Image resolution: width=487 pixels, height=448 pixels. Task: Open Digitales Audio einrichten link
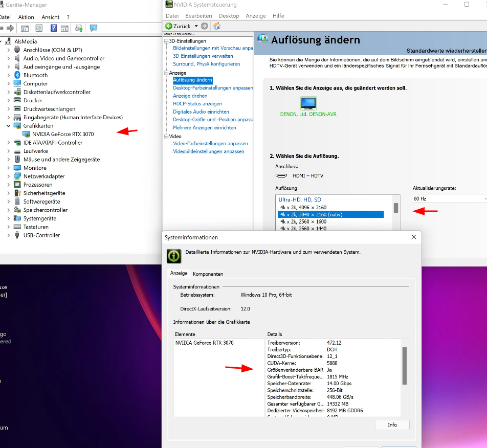click(x=201, y=112)
